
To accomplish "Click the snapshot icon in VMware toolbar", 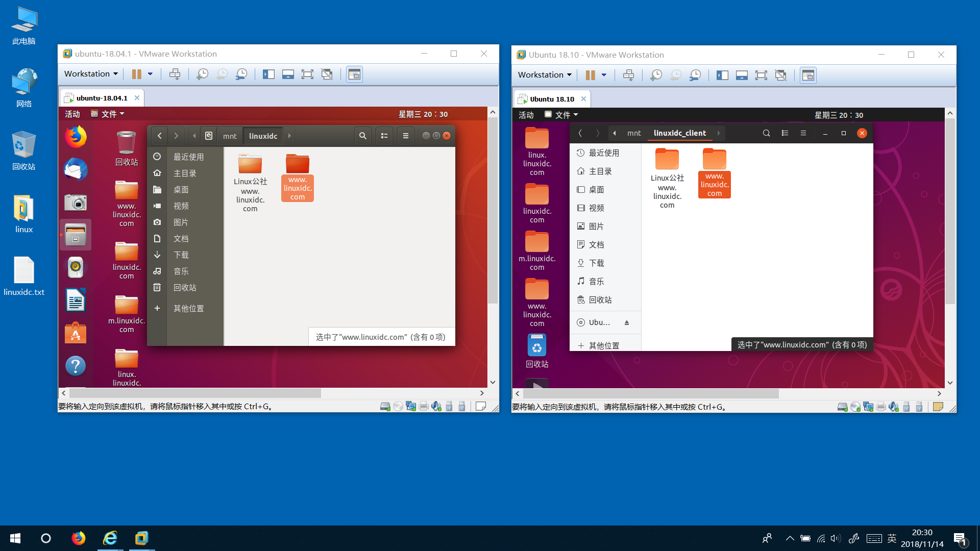I will 203,74.
